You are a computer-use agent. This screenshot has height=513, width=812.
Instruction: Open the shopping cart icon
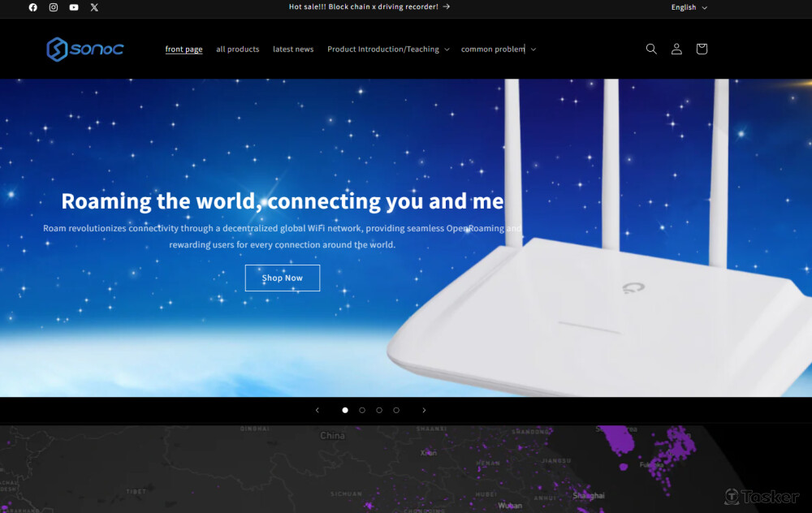pos(702,49)
